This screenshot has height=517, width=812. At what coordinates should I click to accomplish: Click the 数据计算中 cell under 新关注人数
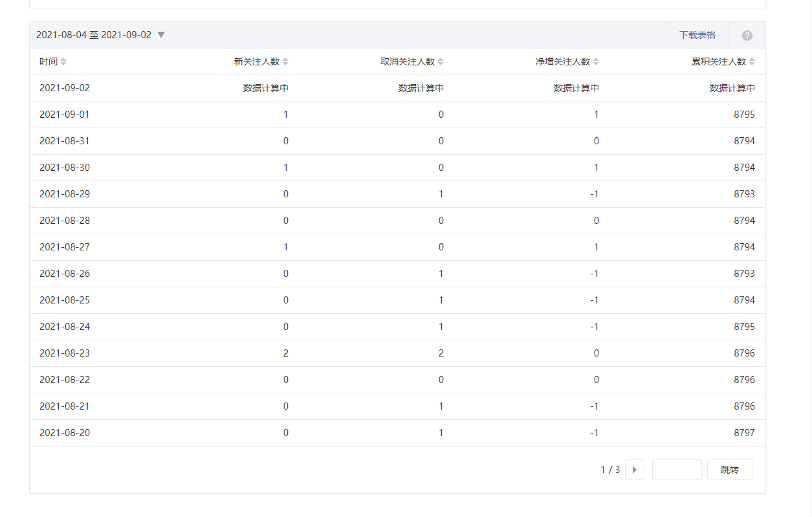[x=265, y=88]
